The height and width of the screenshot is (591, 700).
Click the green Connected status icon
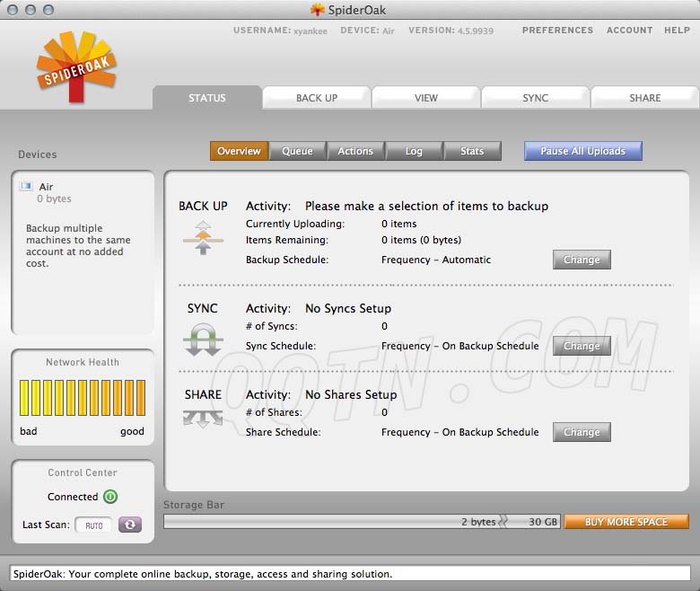coord(110,497)
